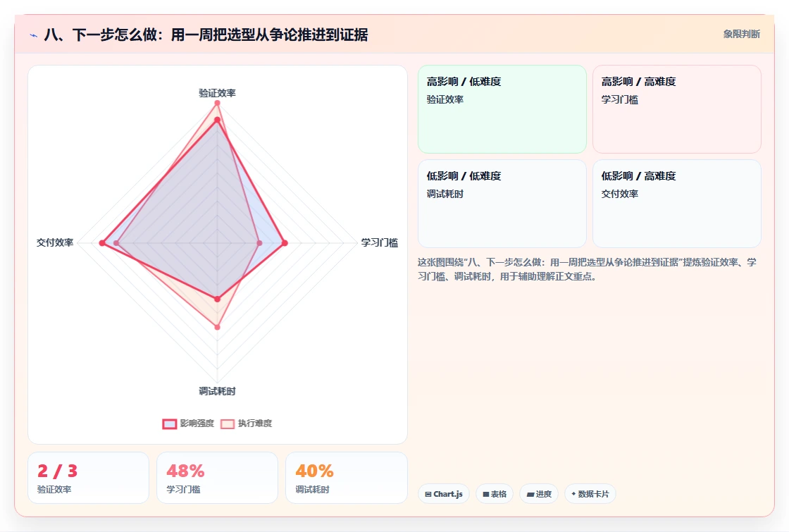Click the lightning icon beside the title
The width and height of the screenshot is (789, 532).
[x=34, y=35]
